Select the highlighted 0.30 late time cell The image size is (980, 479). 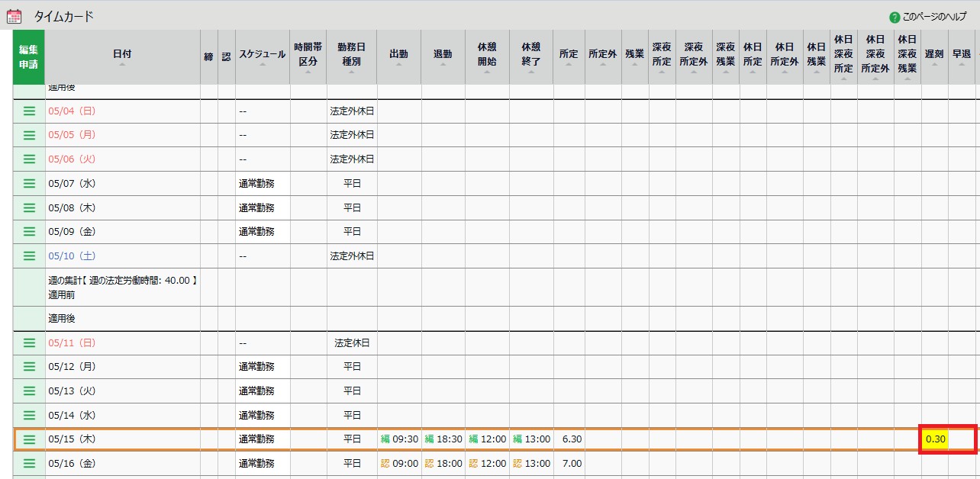(x=935, y=439)
